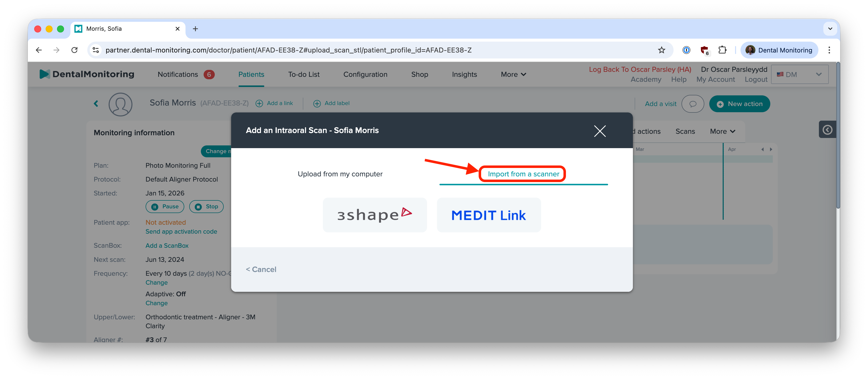Switch to Upload from my computer tab
Screen dimensions: 868x379
pyautogui.click(x=340, y=174)
